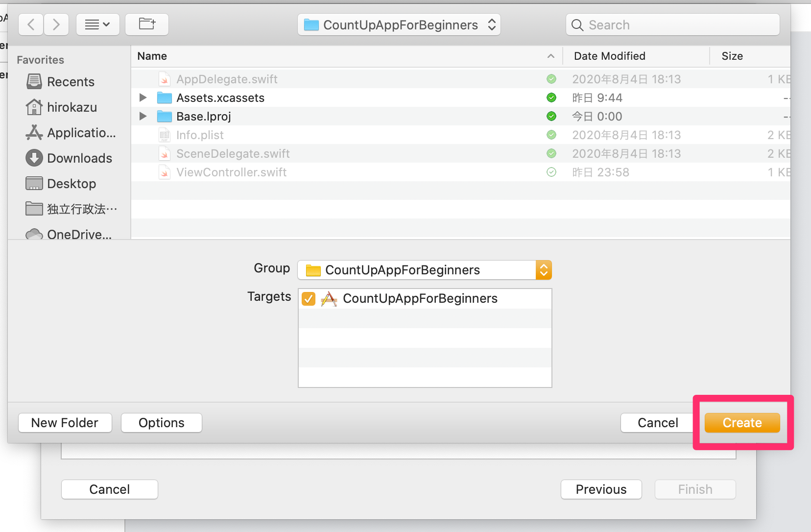
Task: Select the Assets.xcassets folder row
Action: [461, 97]
